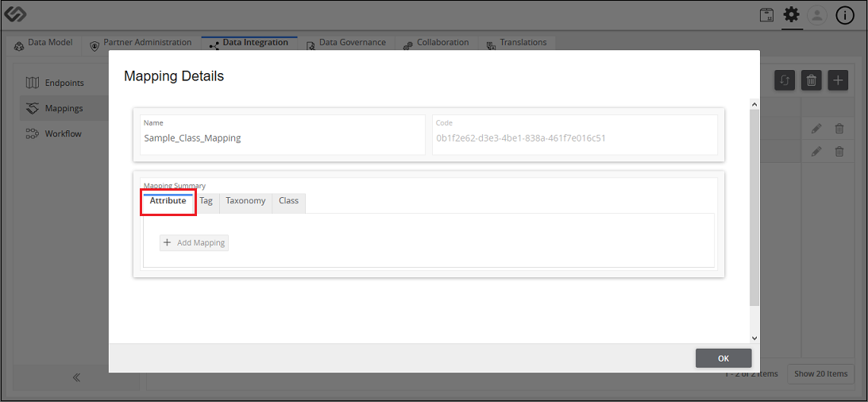Image resolution: width=868 pixels, height=402 pixels.
Task: Click the Mapping Details dialog title
Action: [174, 76]
